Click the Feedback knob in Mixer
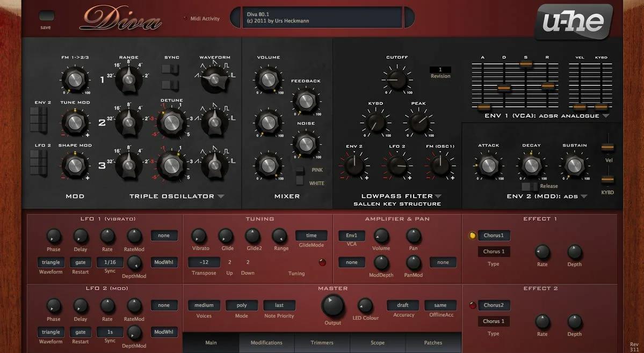The height and width of the screenshot is (353, 644). pyautogui.click(x=305, y=100)
